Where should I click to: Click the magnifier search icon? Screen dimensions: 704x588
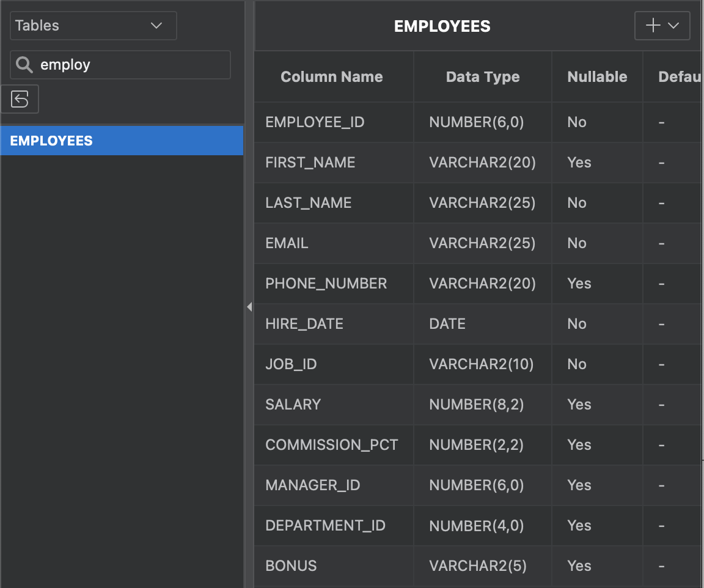24,65
